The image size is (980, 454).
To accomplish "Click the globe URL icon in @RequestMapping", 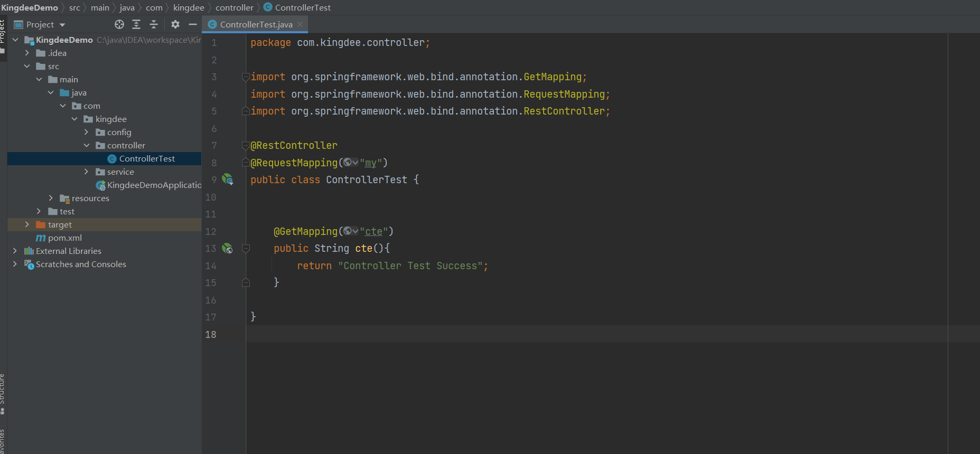I will (x=348, y=163).
